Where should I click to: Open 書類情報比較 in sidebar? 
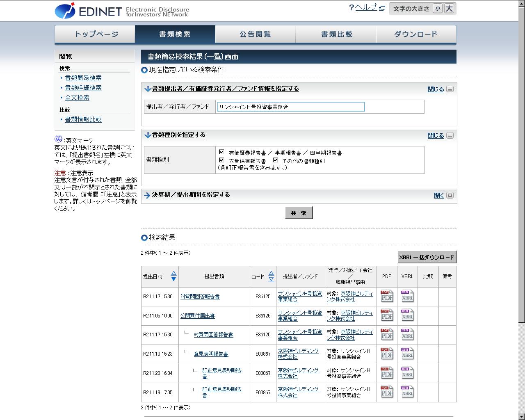click(x=83, y=119)
